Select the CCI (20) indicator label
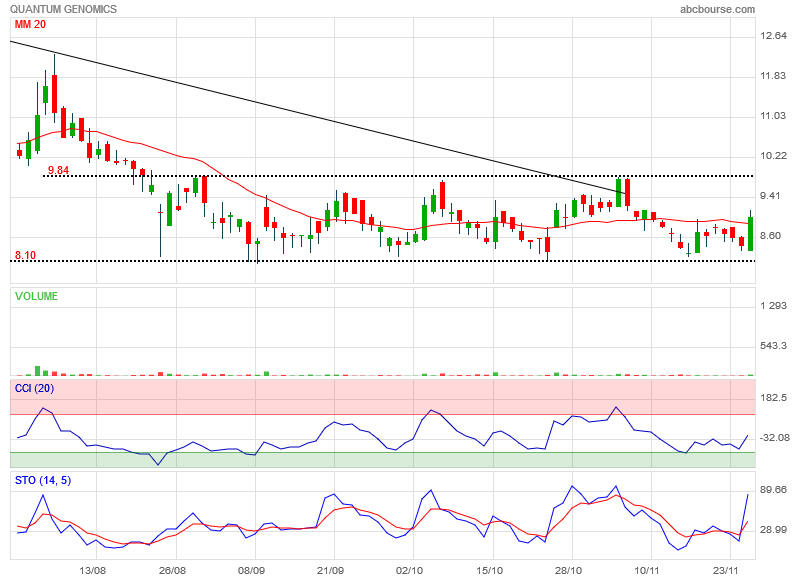The width and height of the screenshot is (800, 580). 34,389
